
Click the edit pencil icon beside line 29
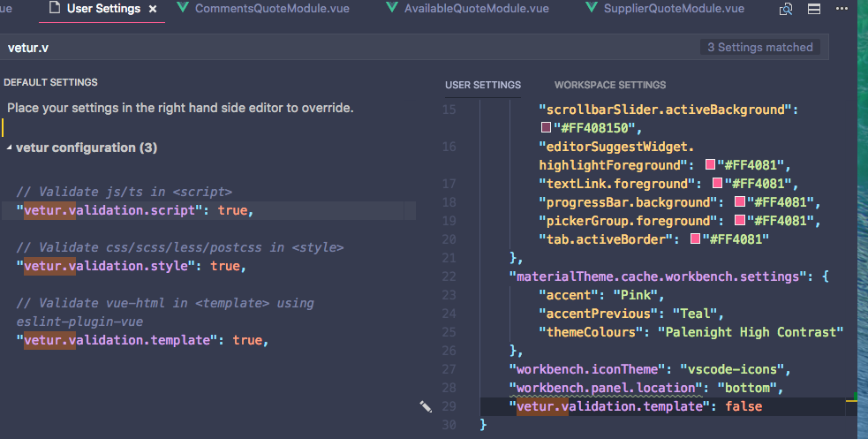(x=426, y=407)
